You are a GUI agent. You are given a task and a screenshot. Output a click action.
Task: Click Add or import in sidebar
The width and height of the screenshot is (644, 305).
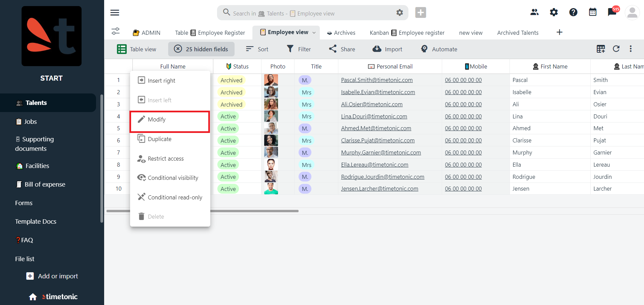52,276
